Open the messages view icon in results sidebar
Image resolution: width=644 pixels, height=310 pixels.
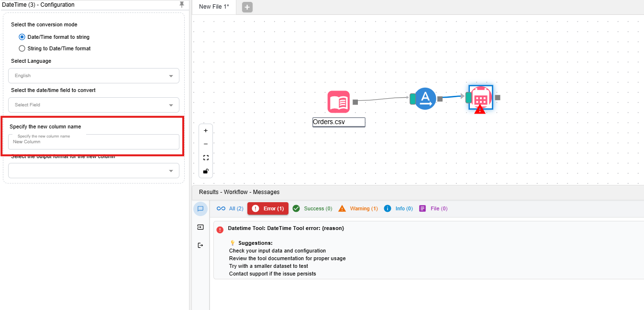[200, 208]
